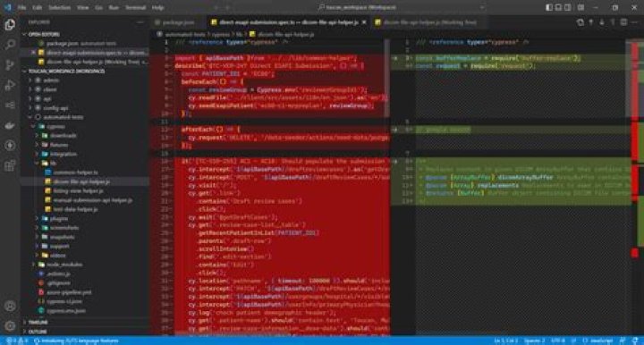644x345 pixels.
Task: Open errors and warnings status indicator
Action: [x=17, y=341]
